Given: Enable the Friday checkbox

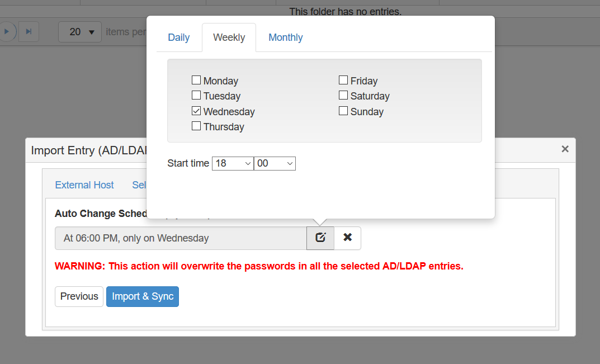Looking at the screenshot, I should [x=343, y=80].
